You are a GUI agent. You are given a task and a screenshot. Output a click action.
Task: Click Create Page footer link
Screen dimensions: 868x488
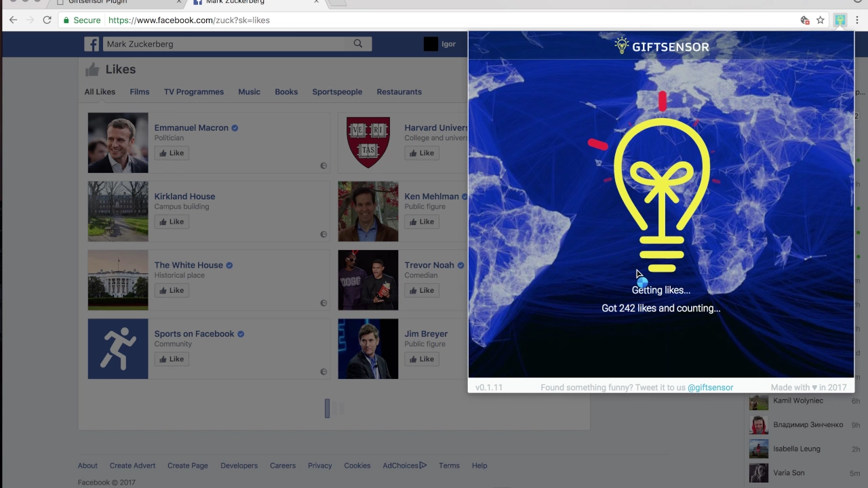(188, 466)
